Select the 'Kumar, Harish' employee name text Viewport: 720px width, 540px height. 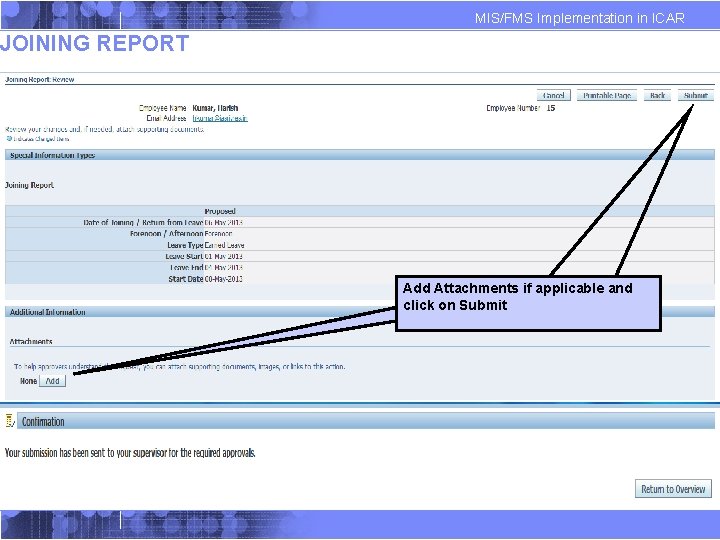click(215, 108)
